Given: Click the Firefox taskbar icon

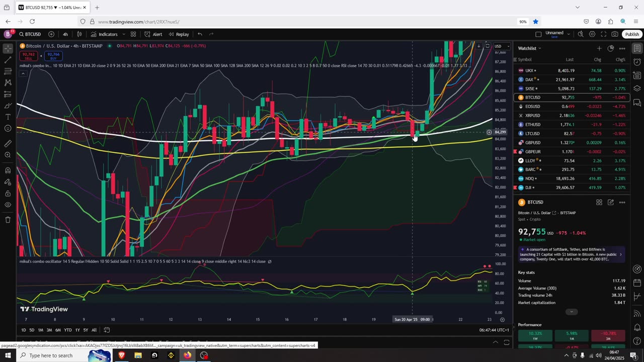Looking at the screenshot, I should click(187, 355).
